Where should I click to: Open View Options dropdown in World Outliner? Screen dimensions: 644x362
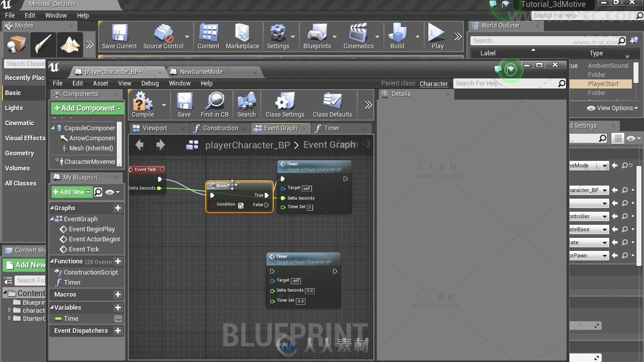[x=612, y=108]
